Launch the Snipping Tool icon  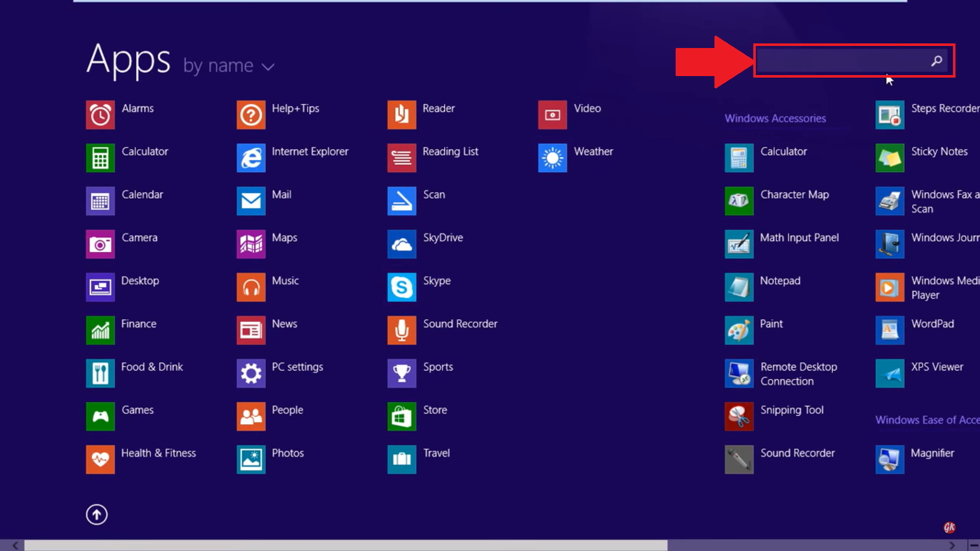click(x=739, y=416)
